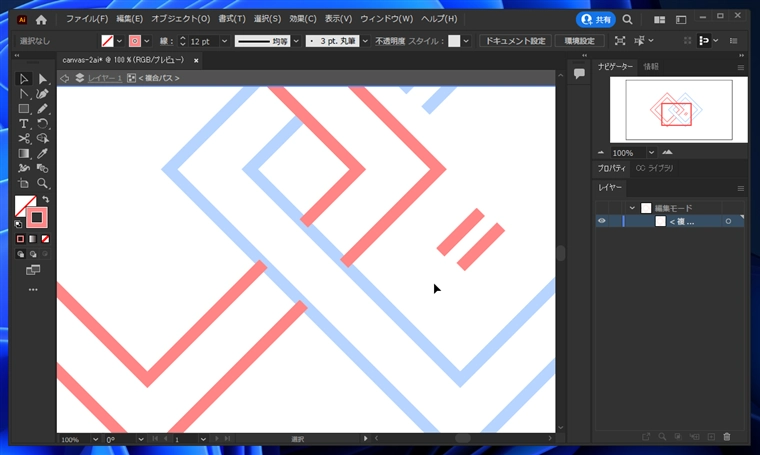Open Layers panel hamburger menu
The image size is (760, 455).
tap(741, 188)
